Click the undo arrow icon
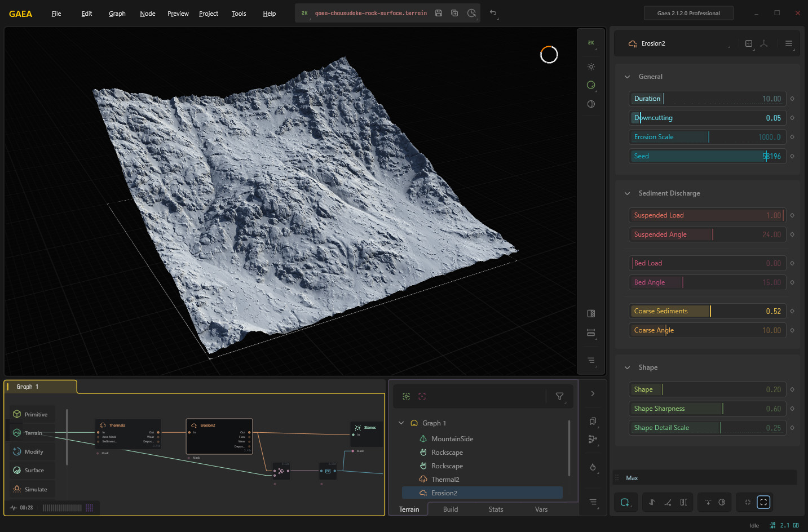Image resolution: width=808 pixels, height=532 pixels. [x=493, y=13]
